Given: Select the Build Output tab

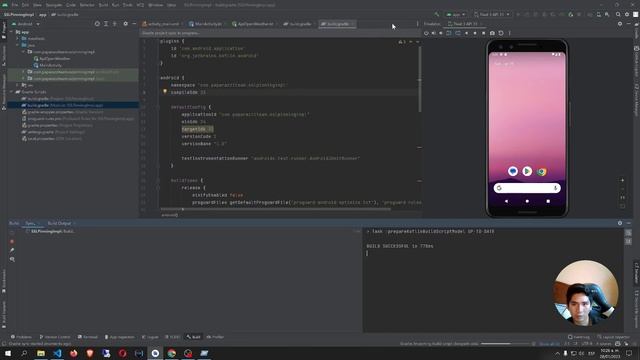Looking at the screenshot, I should pos(61,223).
